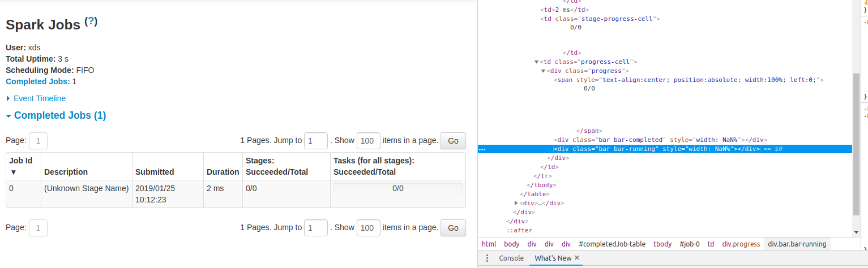
Task: Expand the collapsed <div>…</div> node in DevTools
Action: coord(516,203)
